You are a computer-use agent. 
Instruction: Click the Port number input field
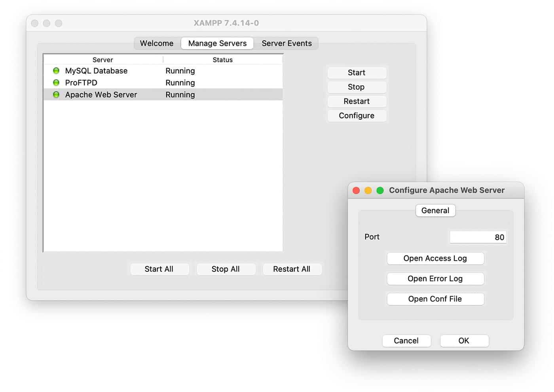(x=478, y=237)
